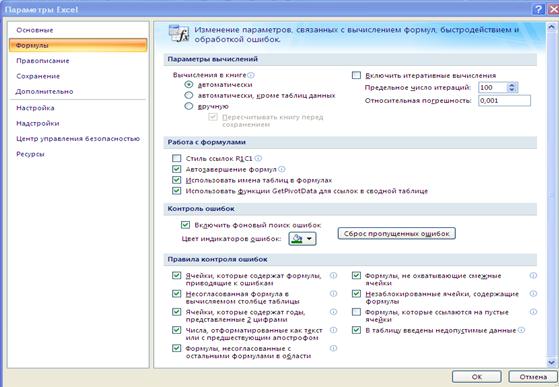Click info icon beside Автозавершение формул
Screen dimensions: 559x387
tap(282, 169)
